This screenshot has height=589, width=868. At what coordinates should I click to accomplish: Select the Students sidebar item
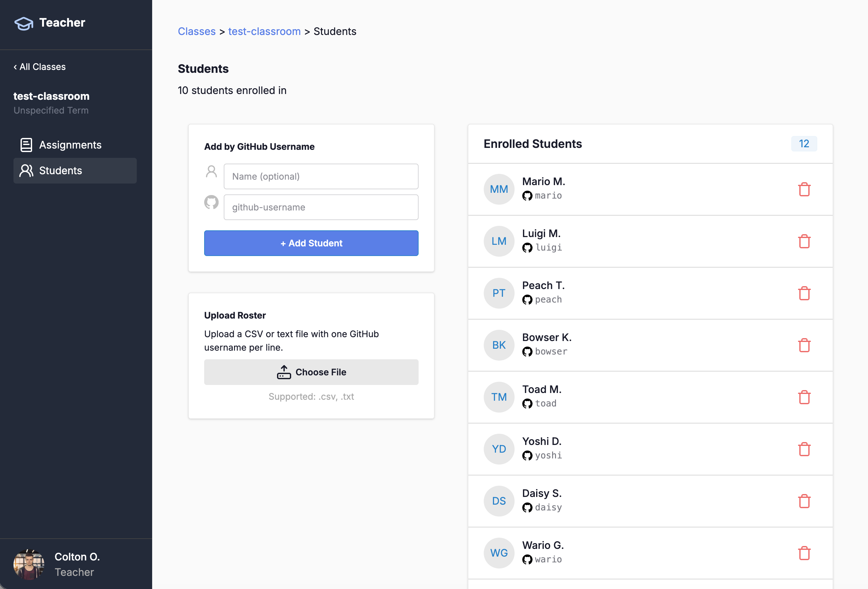(x=75, y=171)
